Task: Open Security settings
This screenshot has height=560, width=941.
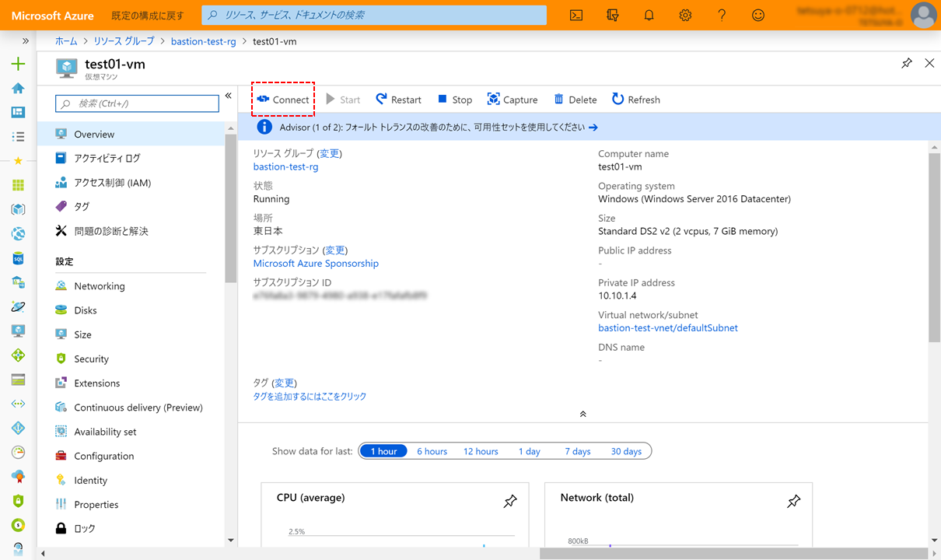Action: pyautogui.click(x=131, y=359)
